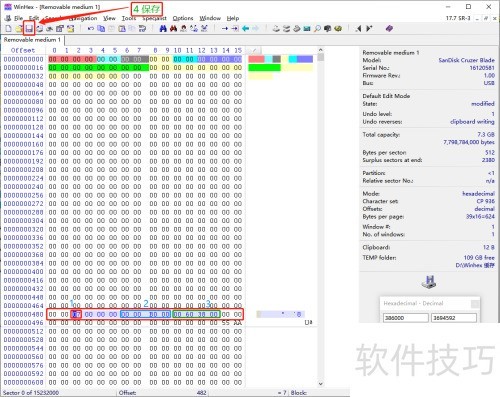Click signature byte AA in row 0000000496

(x=238, y=323)
